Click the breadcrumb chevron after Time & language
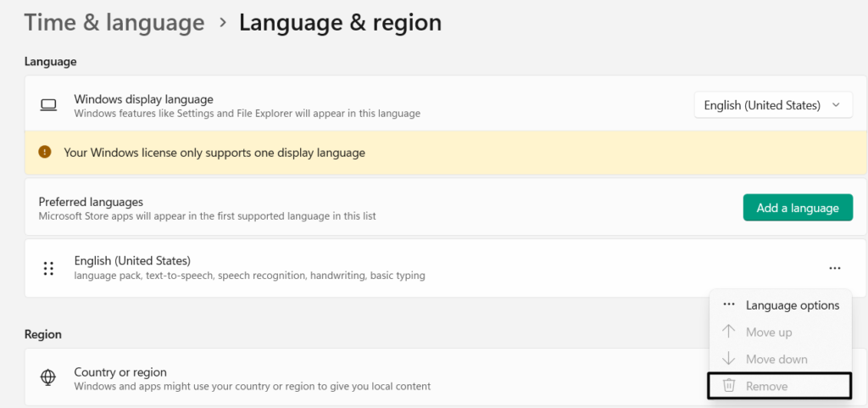868x408 pixels. tap(223, 23)
